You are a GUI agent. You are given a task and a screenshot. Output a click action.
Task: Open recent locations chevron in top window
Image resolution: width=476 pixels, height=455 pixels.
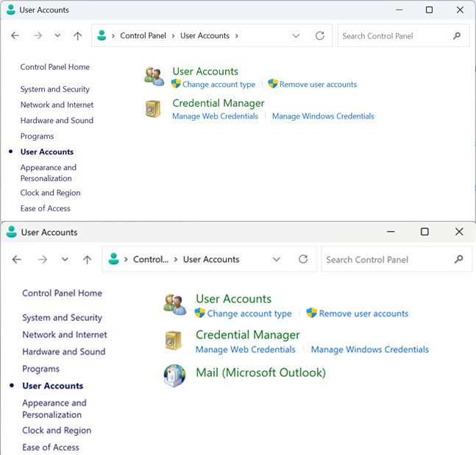point(57,36)
